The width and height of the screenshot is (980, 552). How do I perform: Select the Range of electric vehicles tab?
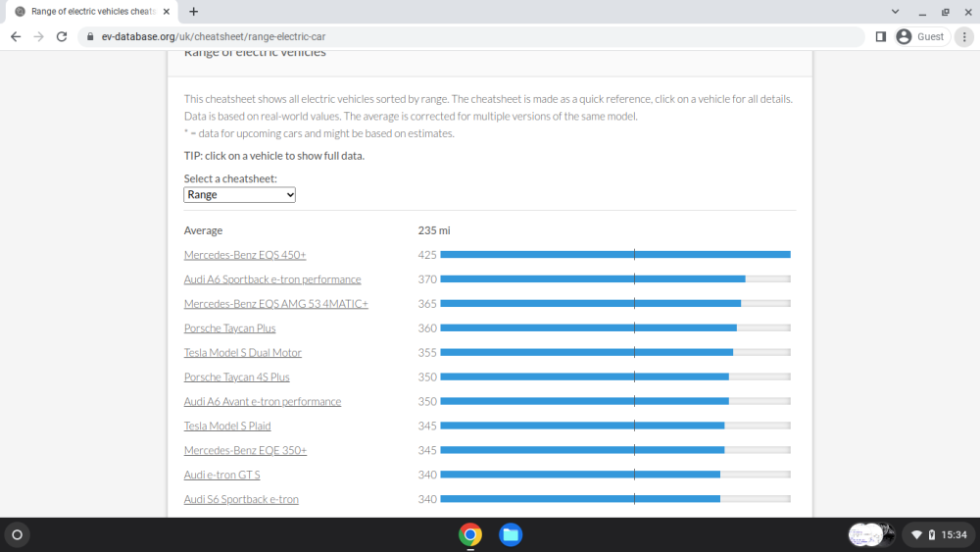tap(92, 11)
